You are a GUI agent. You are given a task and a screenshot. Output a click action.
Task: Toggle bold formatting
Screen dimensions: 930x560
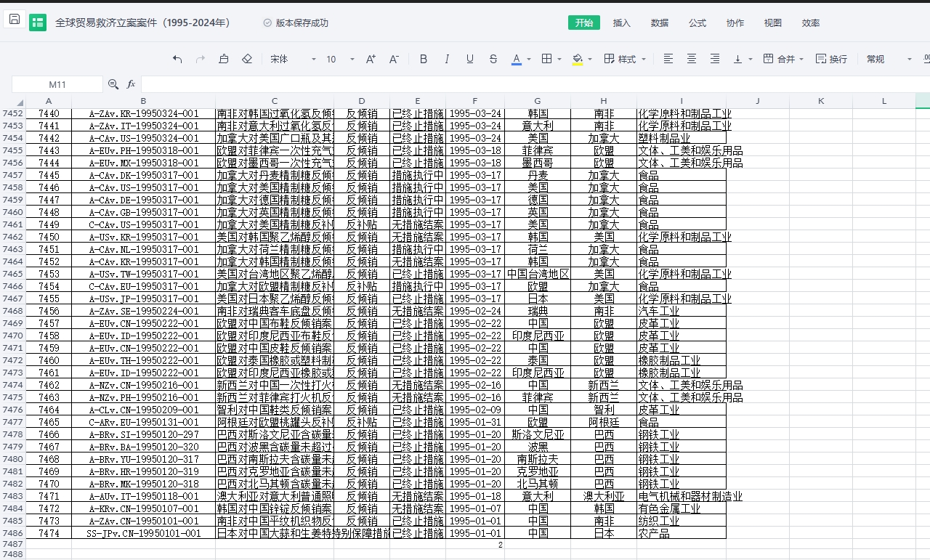coord(424,59)
